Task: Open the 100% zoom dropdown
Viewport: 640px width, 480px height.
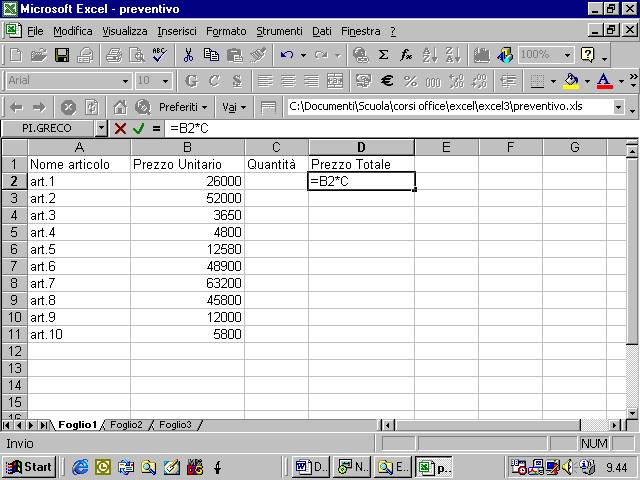Action: [567, 55]
